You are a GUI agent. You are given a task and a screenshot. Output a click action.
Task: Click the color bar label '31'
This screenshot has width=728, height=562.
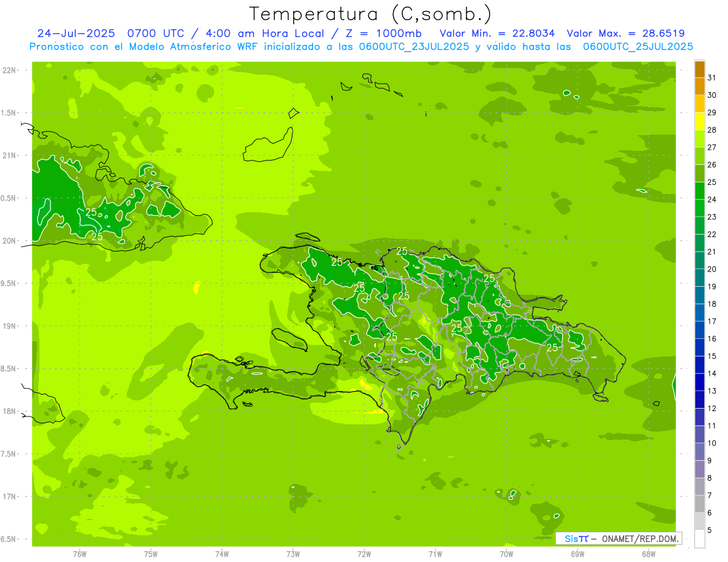click(712, 78)
